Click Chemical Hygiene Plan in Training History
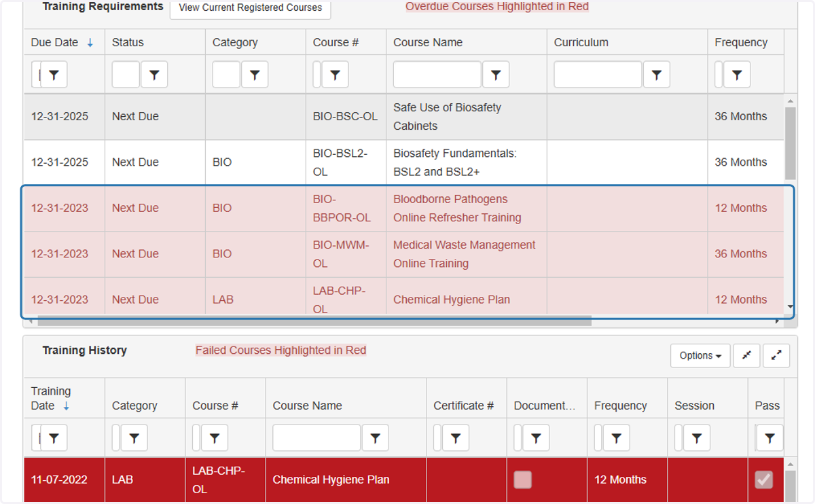 (331, 480)
